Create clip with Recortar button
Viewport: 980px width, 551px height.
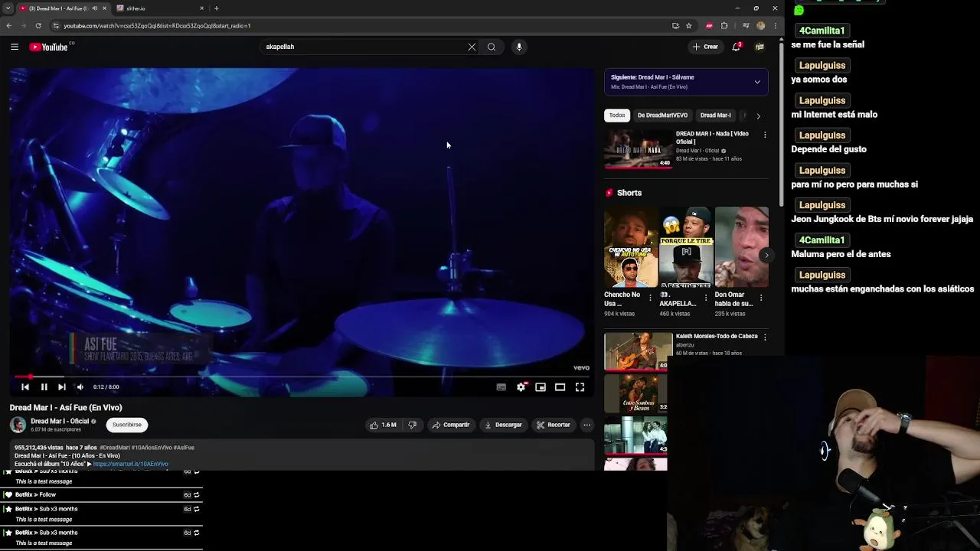[553, 425]
